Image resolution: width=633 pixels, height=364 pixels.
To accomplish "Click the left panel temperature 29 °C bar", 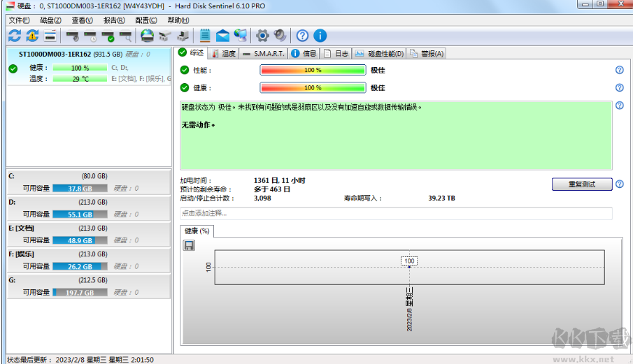I will pos(80,79).
